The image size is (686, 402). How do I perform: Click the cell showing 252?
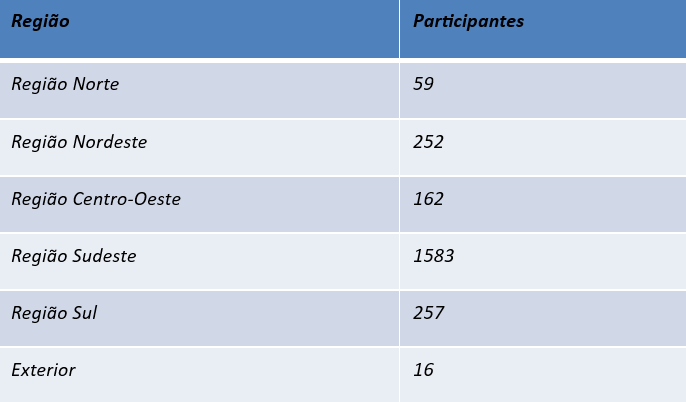tap(543, 147)
